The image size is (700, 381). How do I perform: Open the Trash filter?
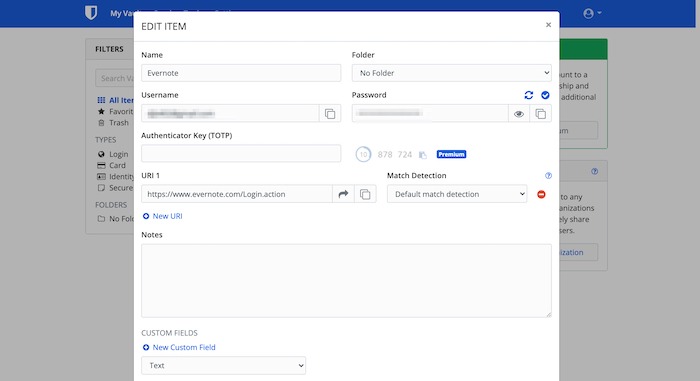point(113,122)
